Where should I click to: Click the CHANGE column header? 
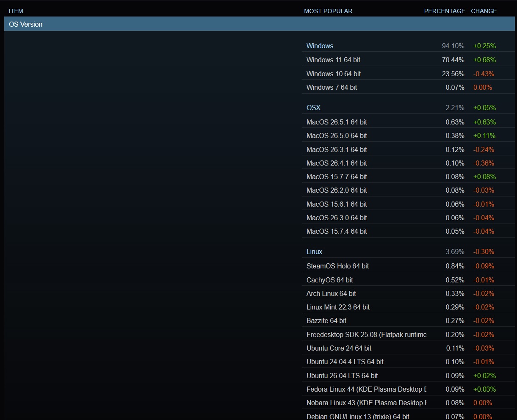click(x=484, y=11)
